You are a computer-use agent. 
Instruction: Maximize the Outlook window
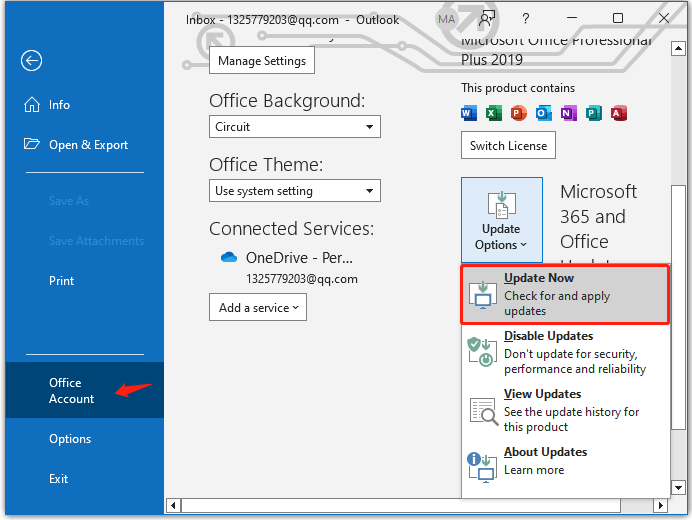[618, 18]
